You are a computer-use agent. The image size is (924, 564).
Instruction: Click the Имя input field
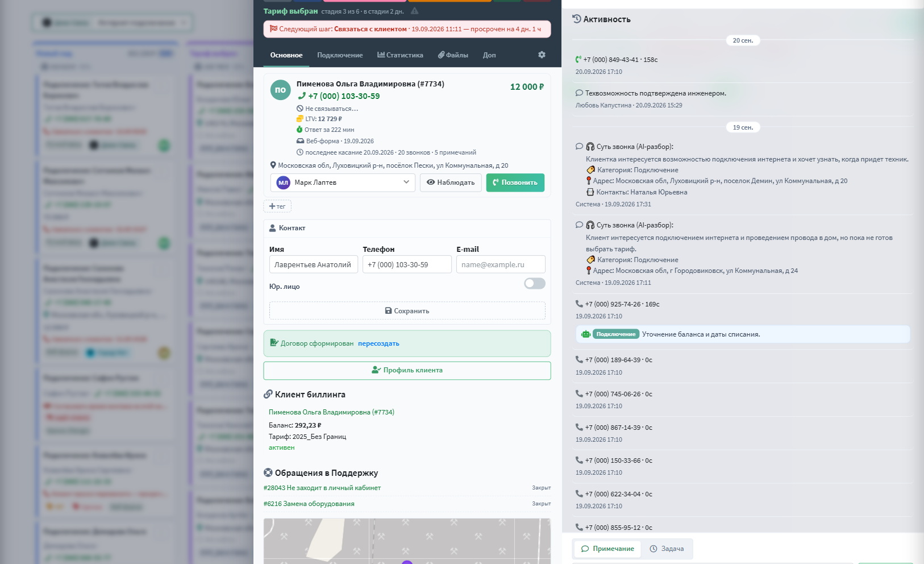click(x=314, y=264)
